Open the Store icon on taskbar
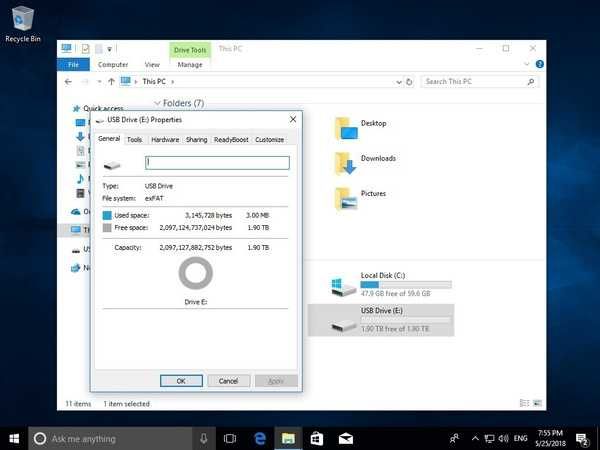The image size is (600, 450). [316, 439]
